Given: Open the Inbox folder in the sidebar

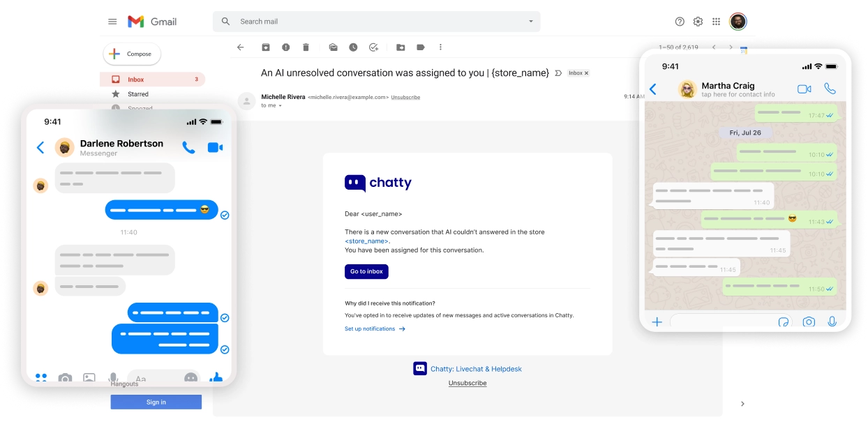Looking at the screenshot, I should pos(135,79).
